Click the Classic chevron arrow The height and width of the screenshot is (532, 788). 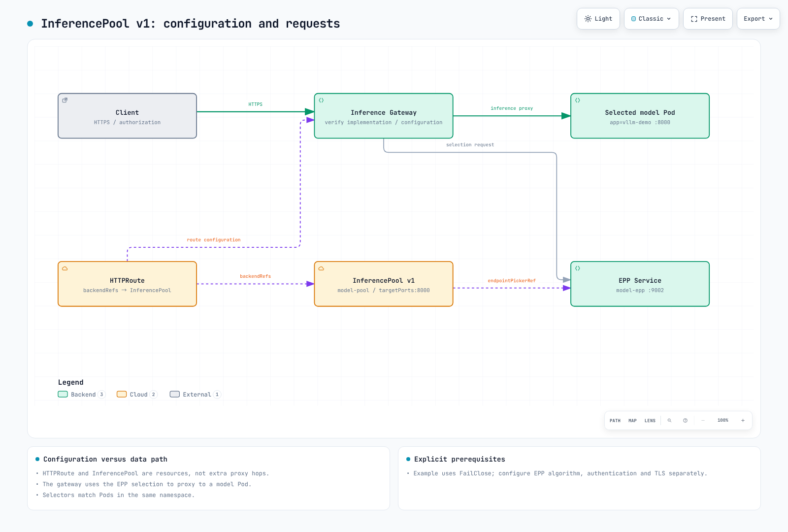click(669, 19)
